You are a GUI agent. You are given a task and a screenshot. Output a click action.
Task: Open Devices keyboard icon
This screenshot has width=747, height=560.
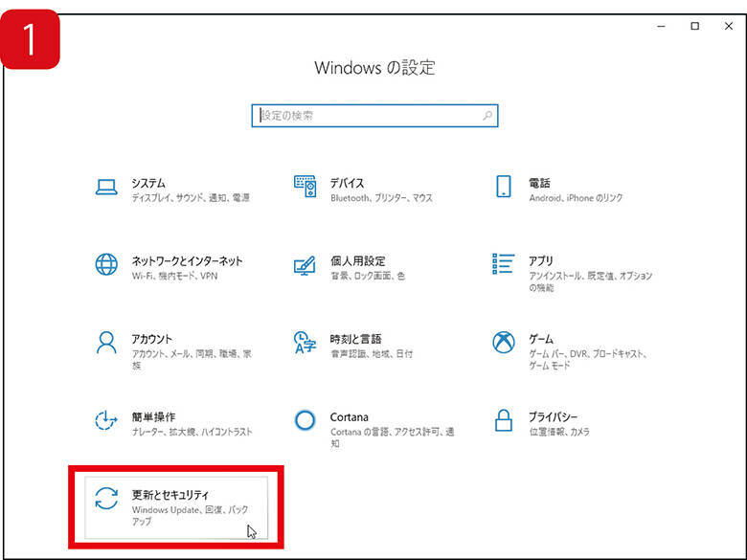305,187
